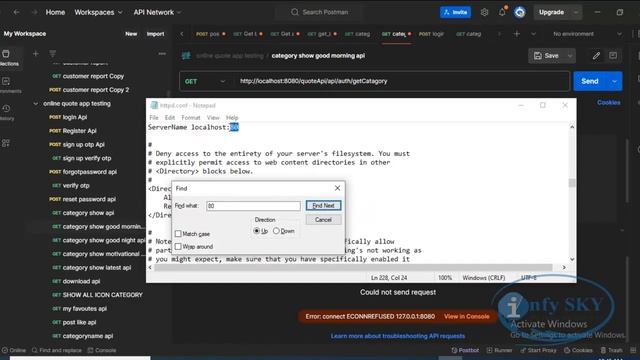Screen dimensions: 640x360
Task: Select the sign up otp Api request
Action: (x=83, y=144)
